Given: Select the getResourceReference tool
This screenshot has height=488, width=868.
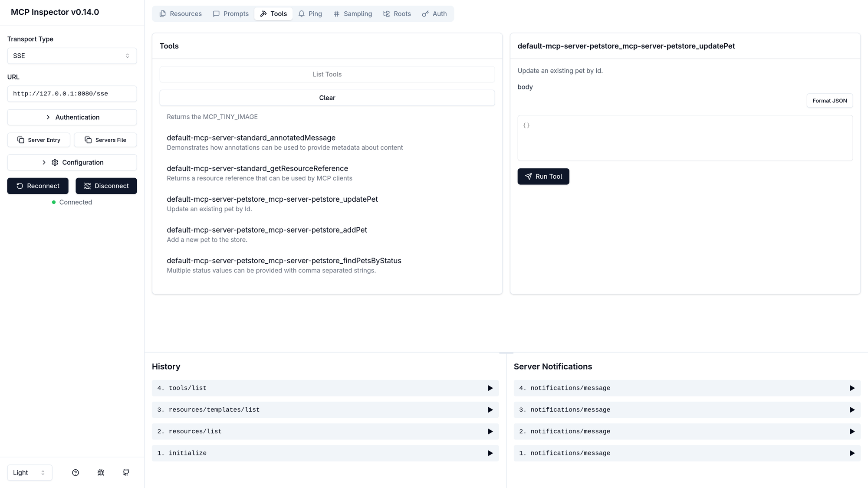Looking at the screenshot, I should [x=327, y=173].
